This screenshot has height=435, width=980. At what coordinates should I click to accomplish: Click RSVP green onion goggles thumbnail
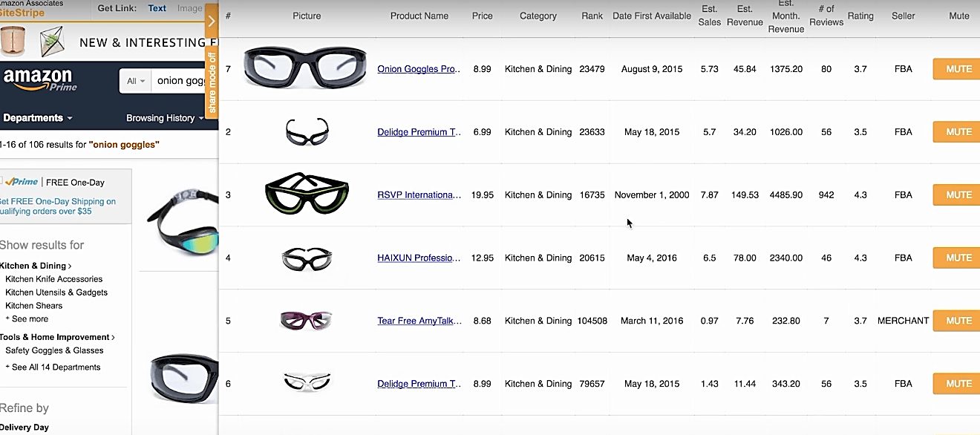click(307, 194)
